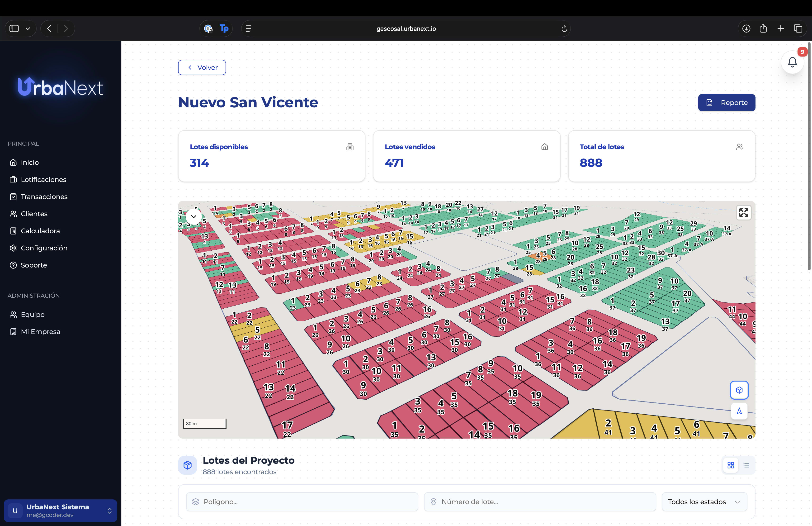Open fullscreen map view

coord(744,213)
